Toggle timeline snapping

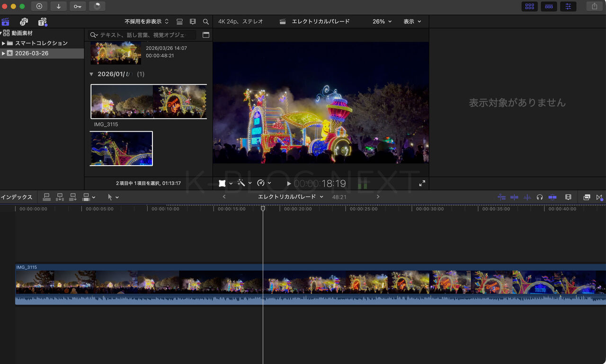553,197
